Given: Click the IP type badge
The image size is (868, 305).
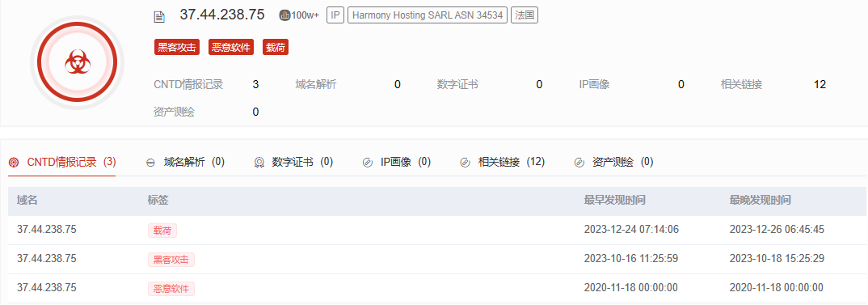Looking at the screenshot, I should [335, 15].
